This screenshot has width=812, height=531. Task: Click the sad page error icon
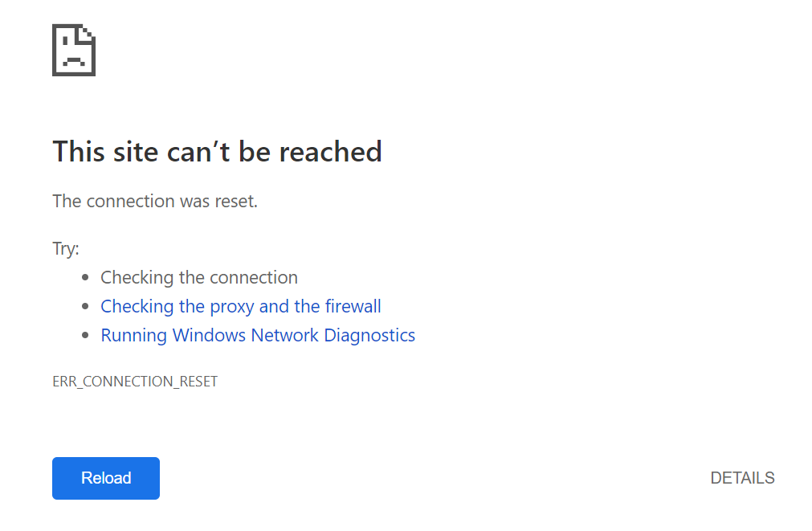74,50
